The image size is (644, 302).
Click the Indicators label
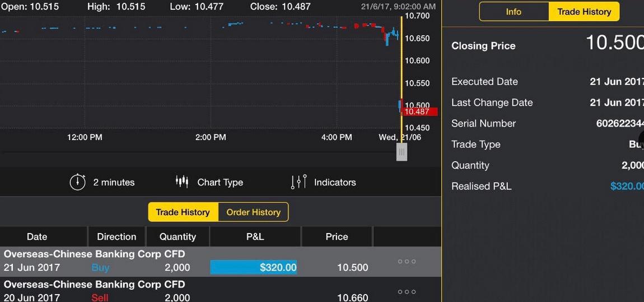point(335,183)
